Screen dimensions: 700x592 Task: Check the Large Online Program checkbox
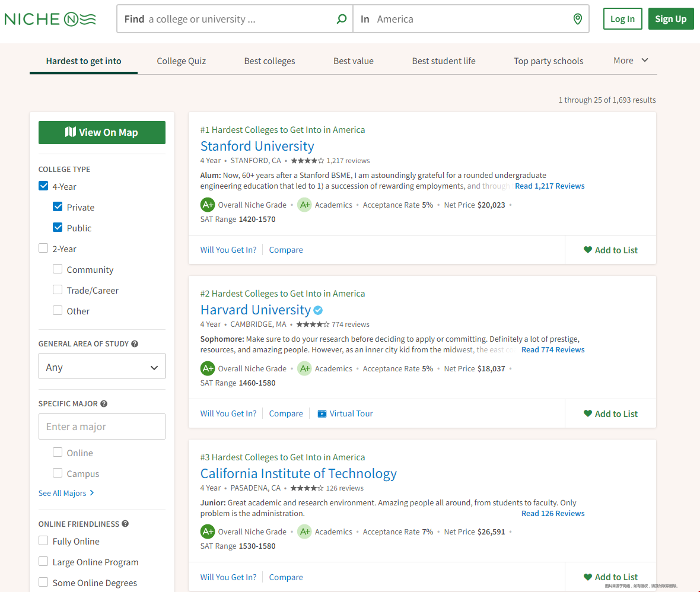(43, 561)
